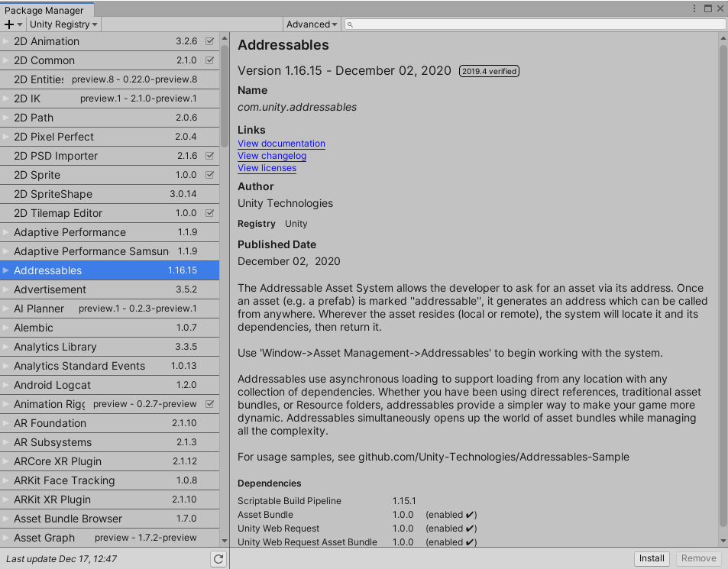The width and height of the screenshot is (728, 569).
Task: Select AR Foundation in the package list
Action: pyautogui.click(x=50, y=423)
